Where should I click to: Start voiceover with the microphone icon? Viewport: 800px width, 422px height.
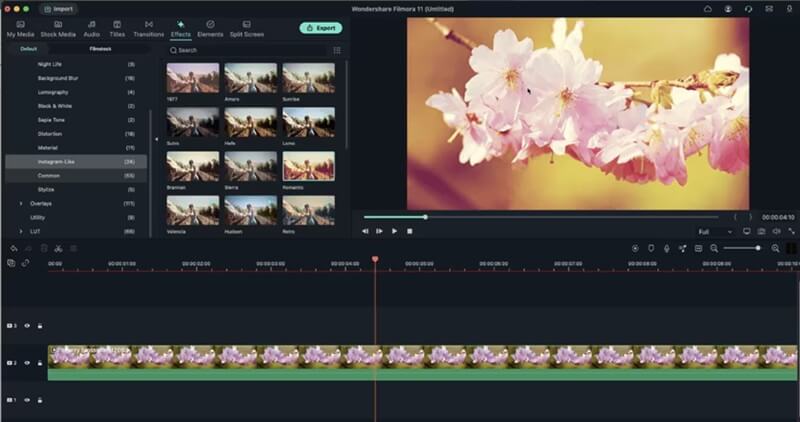coord(666,248)
